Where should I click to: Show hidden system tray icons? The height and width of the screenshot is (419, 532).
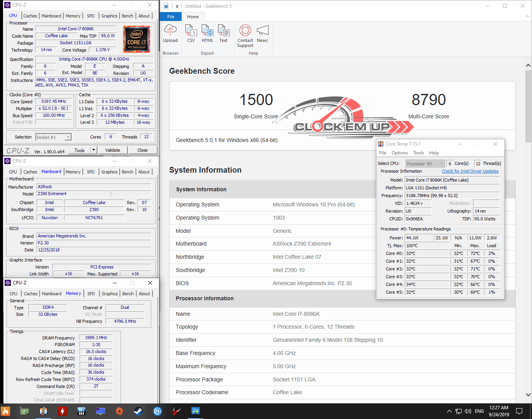[x=449, y=411]
